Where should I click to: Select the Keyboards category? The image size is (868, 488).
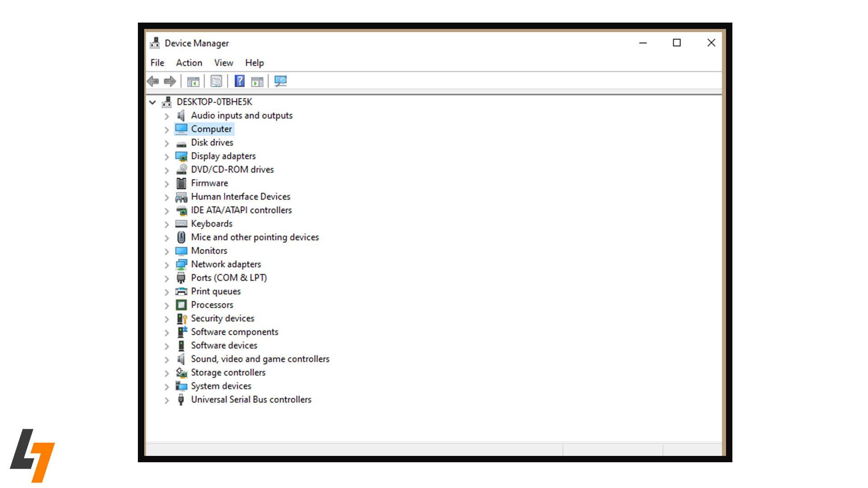pyautogui.click(x=212, y=224)
